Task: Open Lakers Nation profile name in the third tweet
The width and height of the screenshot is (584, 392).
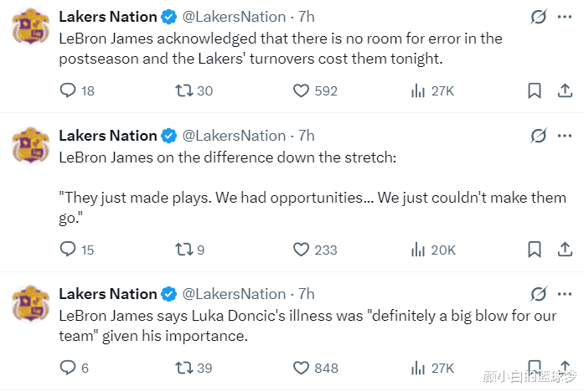Action: tap(108, 294)
